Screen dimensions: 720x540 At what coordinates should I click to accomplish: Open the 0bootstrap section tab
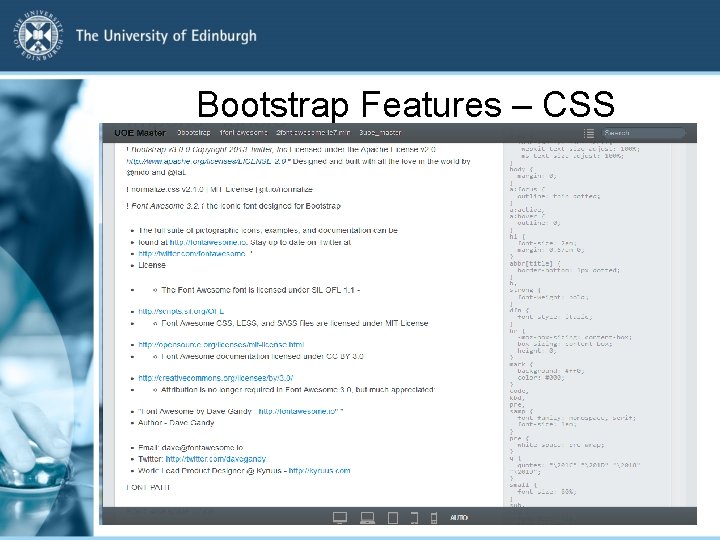(x=193, y=133)
